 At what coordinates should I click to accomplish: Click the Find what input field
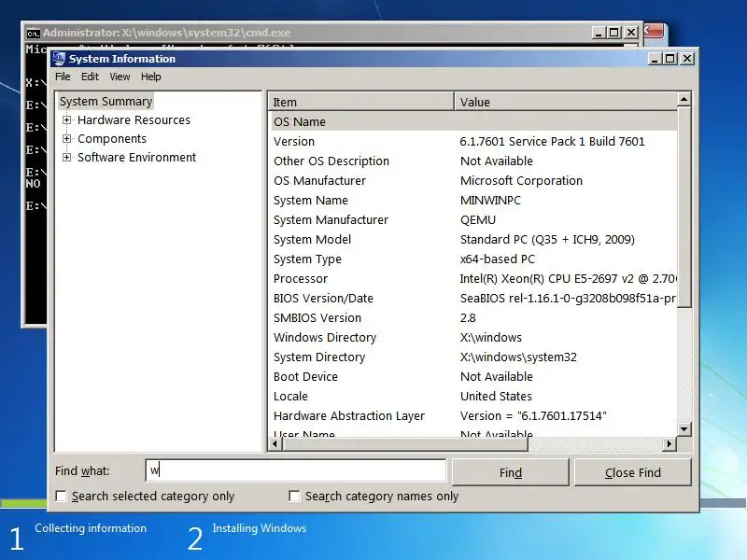(296, 470)
